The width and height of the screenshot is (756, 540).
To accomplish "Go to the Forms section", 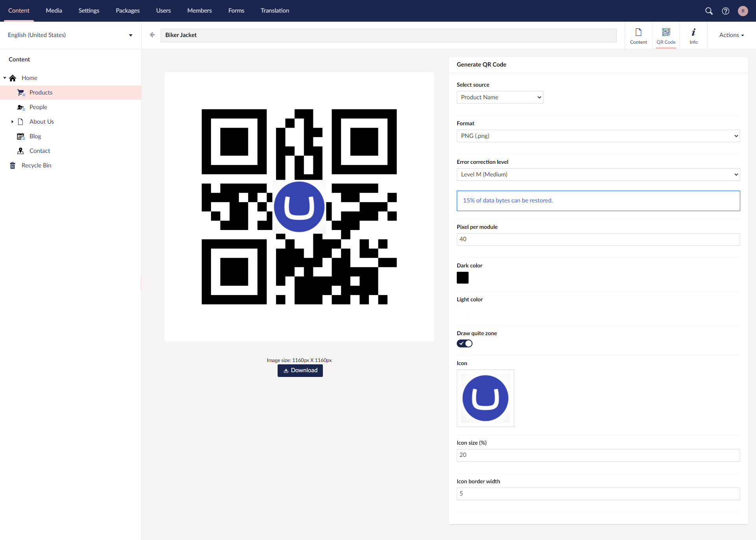I will point(236,11).
